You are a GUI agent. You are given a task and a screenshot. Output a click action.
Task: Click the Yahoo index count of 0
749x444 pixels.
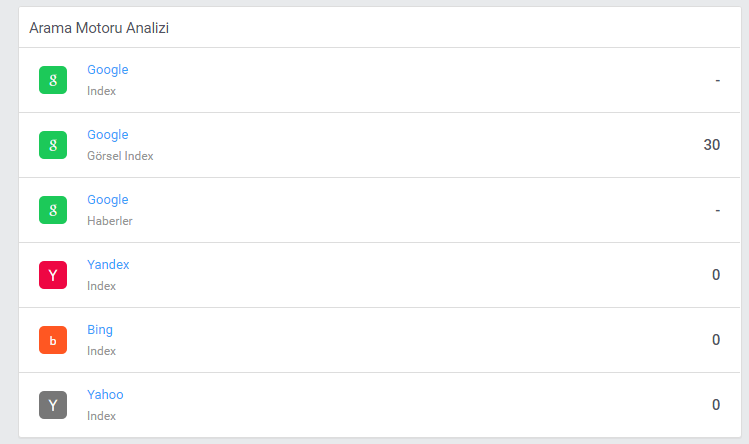pyautogui.click(x=716, y=405)
